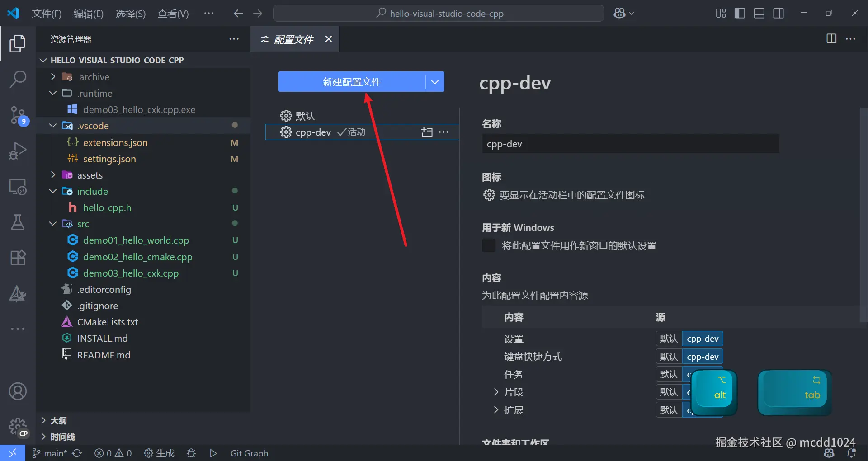Show more menu bar items
This screenshot has width=868, height=461.
point(209,14)
